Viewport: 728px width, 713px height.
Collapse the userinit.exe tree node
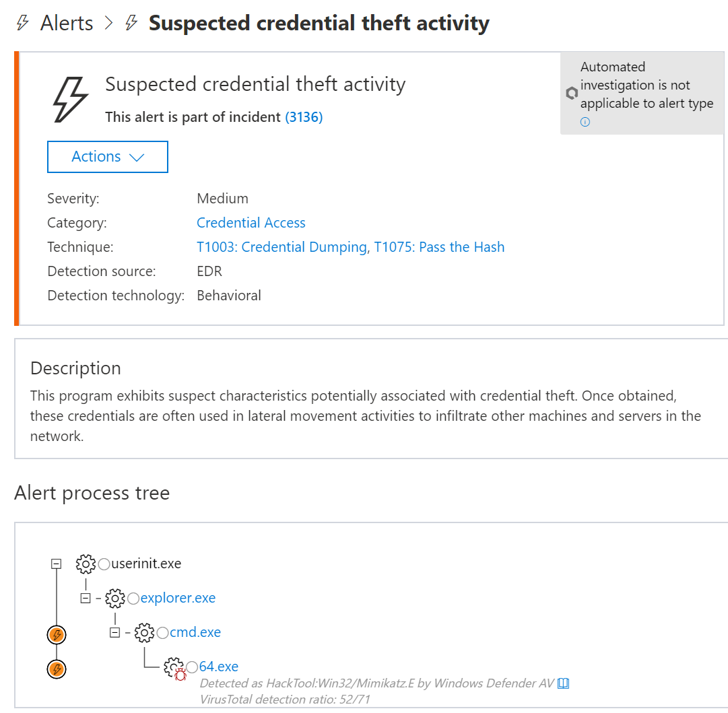(x=57, y=564)
